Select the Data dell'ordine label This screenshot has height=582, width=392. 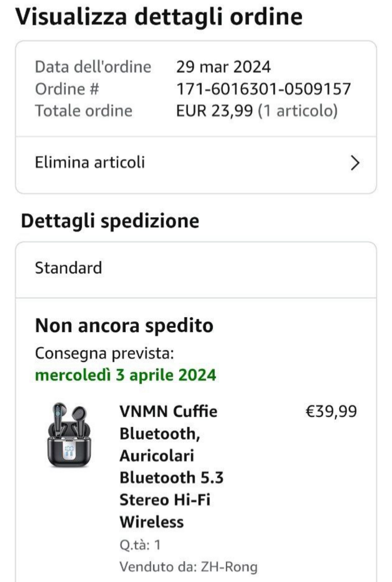(x=93, y=67)
